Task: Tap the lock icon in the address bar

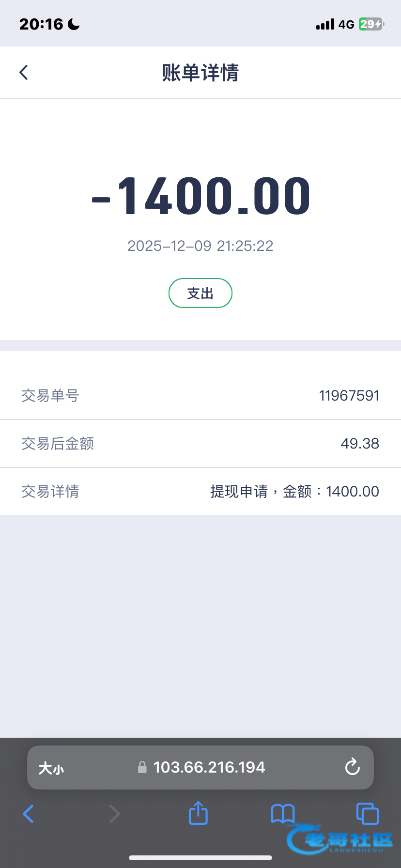Action: coord(142,767)
